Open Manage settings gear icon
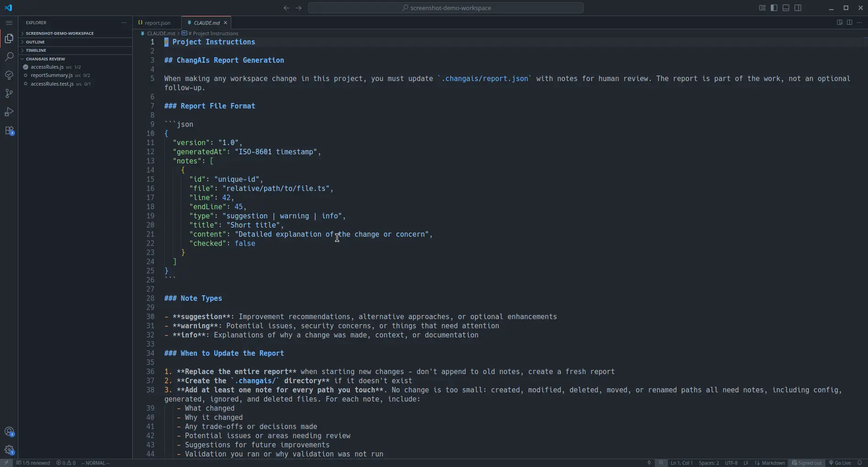868x467 pixels. pos(9,450)
